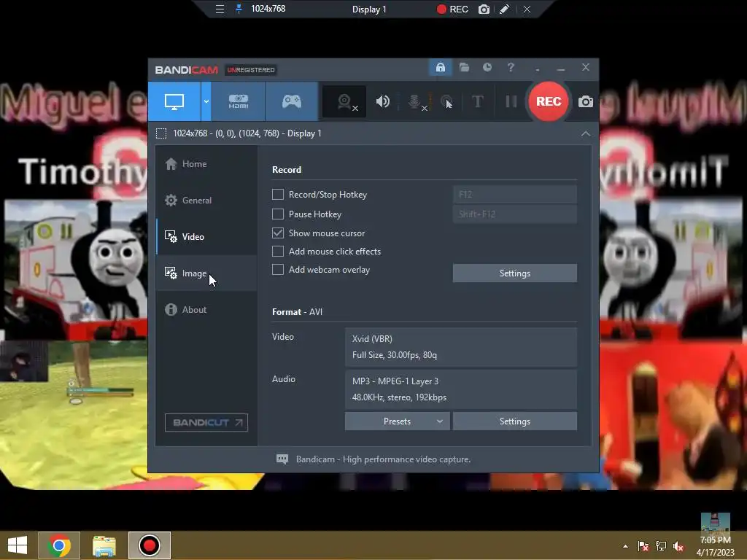Open help question mark icon
Image resolution: width=747 pixels, height=560 pixels.
(x=511, y=68)
